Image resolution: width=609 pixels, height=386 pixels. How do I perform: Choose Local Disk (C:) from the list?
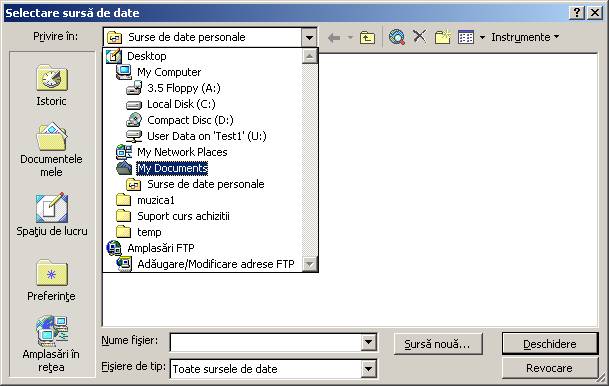click(x=181, y=104)
